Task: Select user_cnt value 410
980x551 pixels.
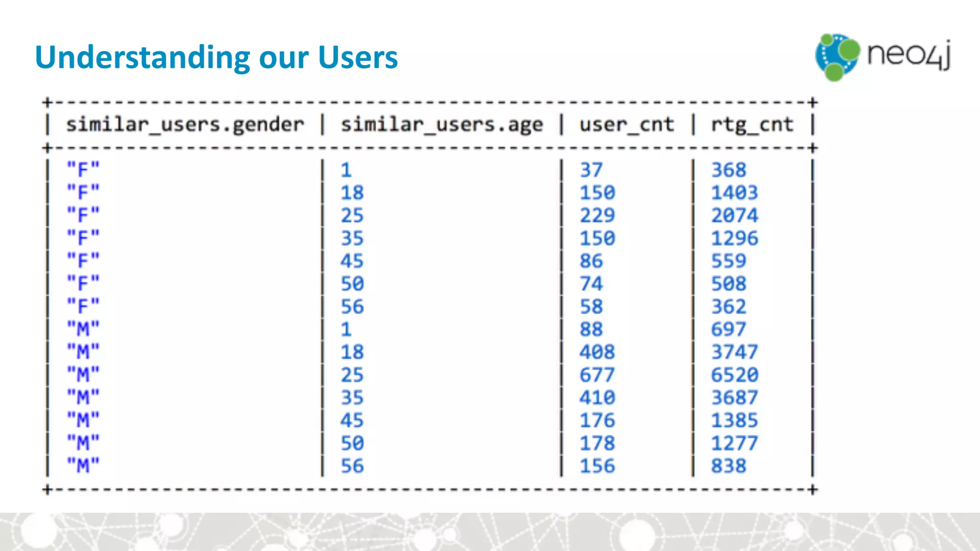Action: [x=597, y=397]
